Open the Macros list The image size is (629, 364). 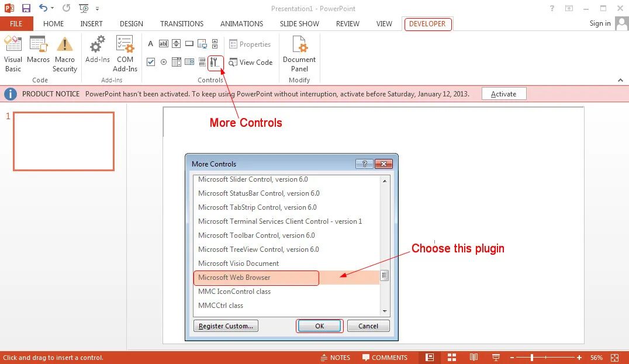tap(38, 50)
